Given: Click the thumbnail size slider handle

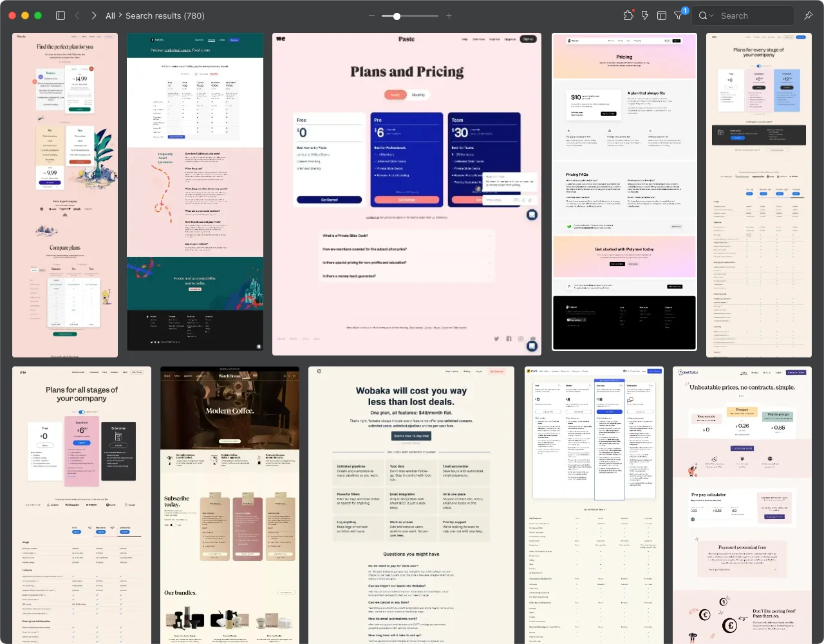Looking at the screenshot, I should 397,15.
